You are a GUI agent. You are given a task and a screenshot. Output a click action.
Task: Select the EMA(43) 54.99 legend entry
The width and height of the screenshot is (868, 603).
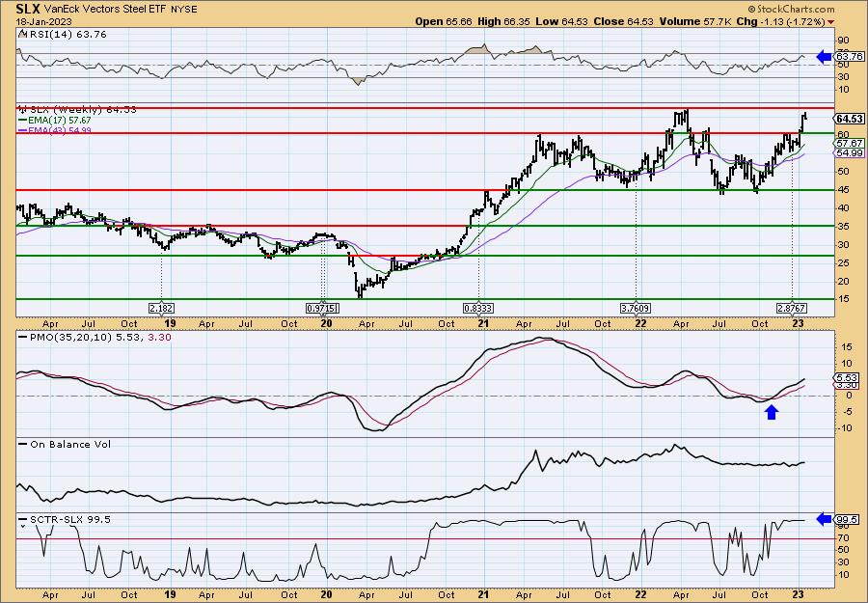coord(55,130)
